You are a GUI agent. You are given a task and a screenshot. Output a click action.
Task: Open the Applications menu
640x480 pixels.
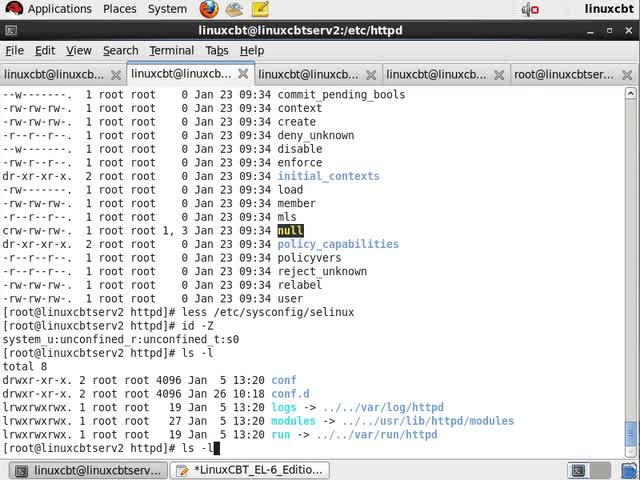60,9
